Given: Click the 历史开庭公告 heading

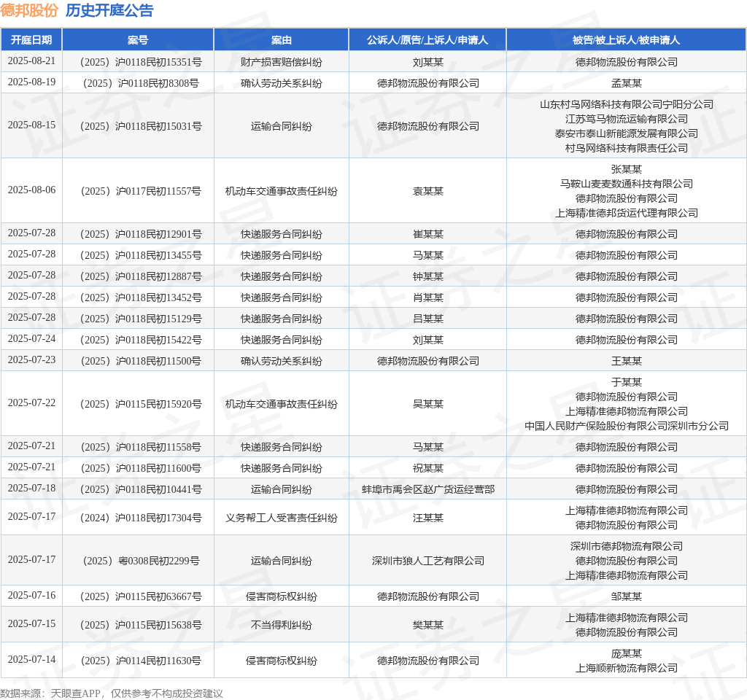Looking at the screenshot, I should [109, 10].
